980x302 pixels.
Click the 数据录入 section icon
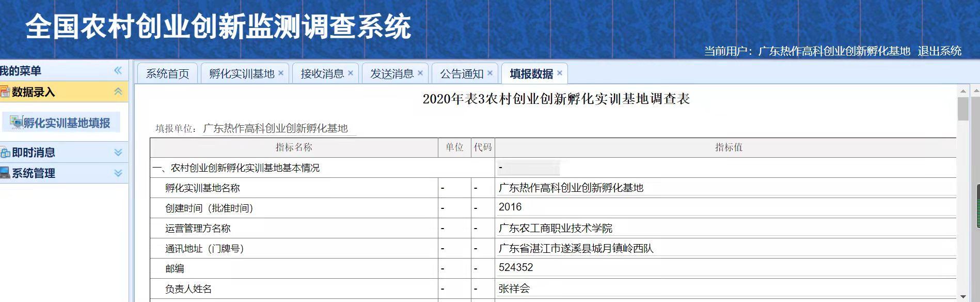click(5, 92)
